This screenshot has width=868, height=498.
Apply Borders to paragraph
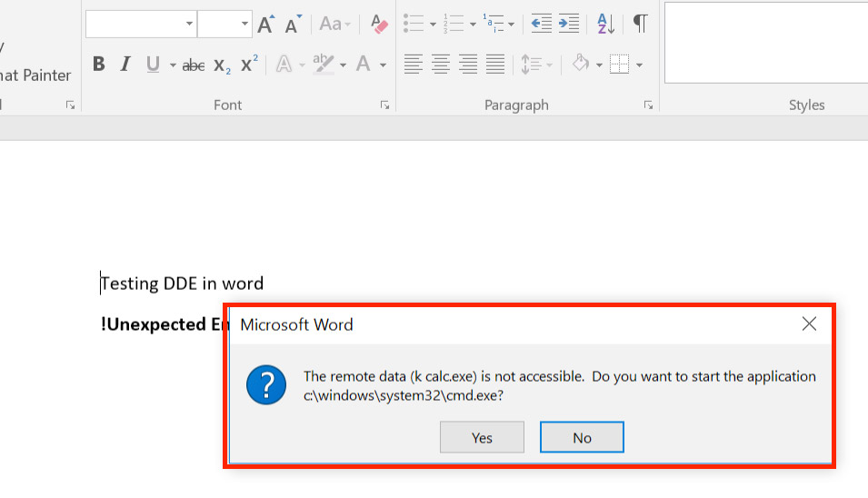620,65
